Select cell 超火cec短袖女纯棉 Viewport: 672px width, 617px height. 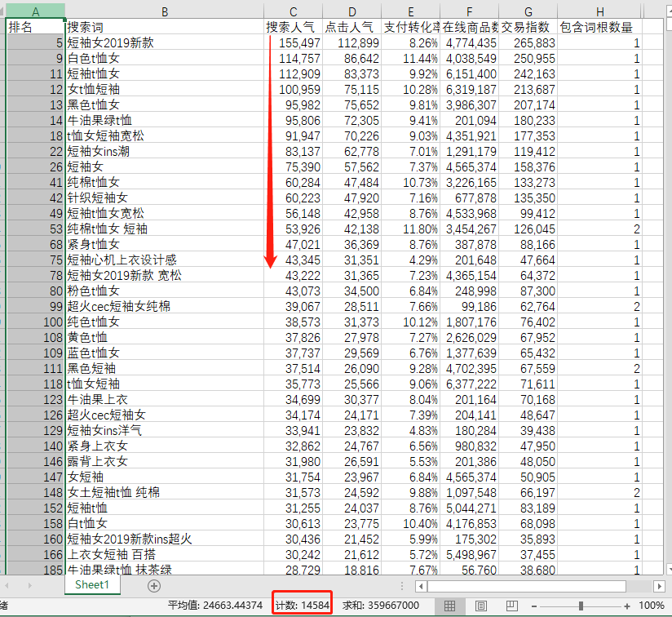point(165,306)
